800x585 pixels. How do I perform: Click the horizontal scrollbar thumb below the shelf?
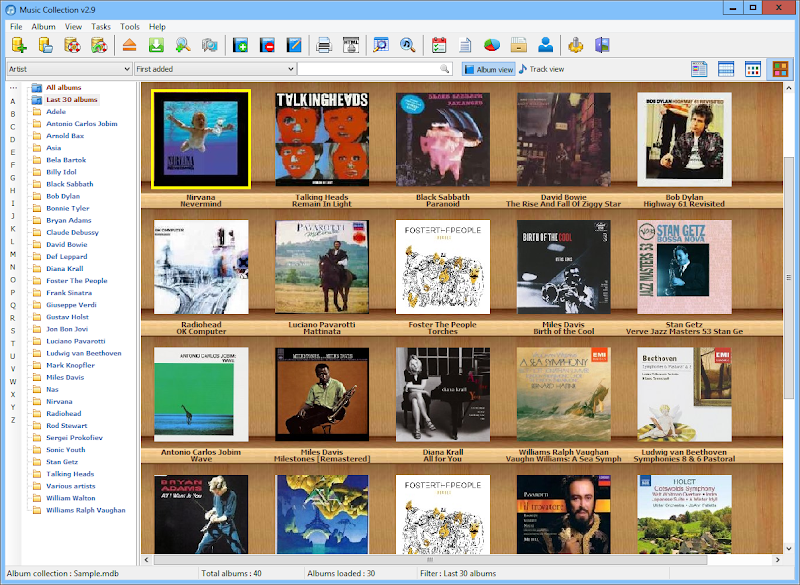coord(430,559)
